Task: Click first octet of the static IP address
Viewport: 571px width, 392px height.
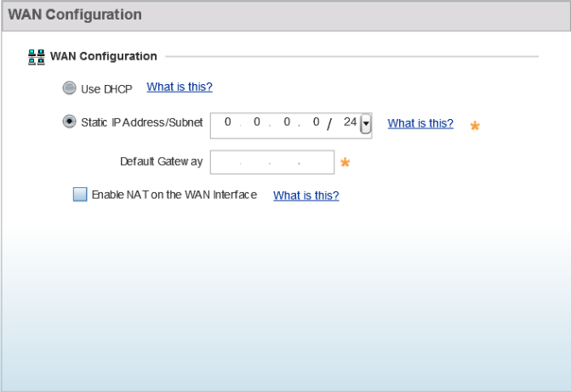Action: click(227, 122)
